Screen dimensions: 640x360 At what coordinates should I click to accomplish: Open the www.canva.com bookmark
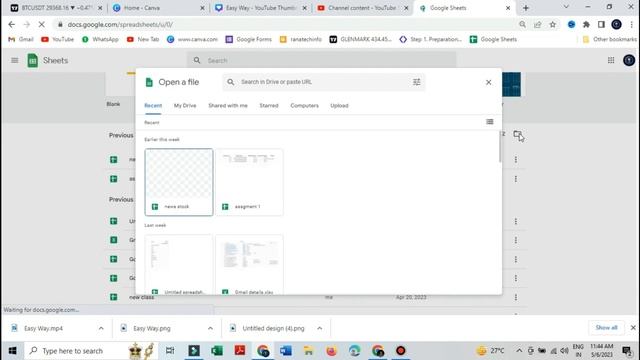192,39
